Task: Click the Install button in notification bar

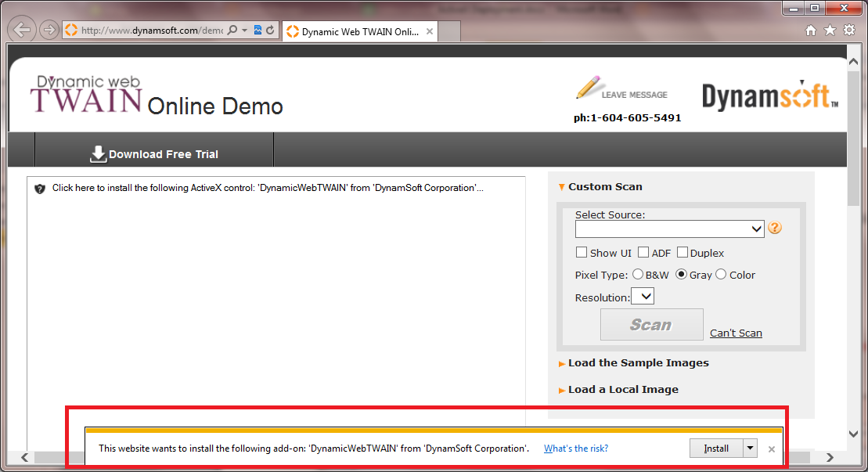Action: (715, 449)
